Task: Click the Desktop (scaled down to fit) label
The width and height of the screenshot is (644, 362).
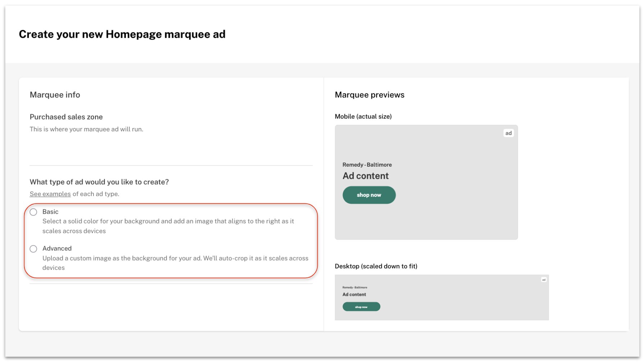Action: (x=376, y=266)
